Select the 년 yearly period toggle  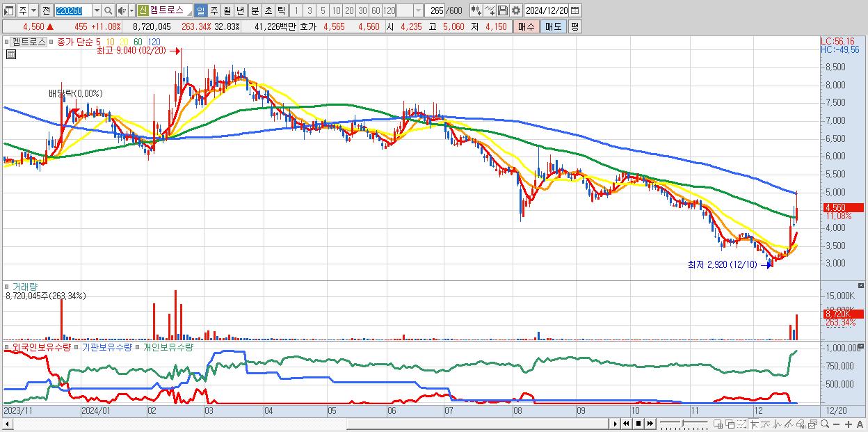(x=240, y=10)
